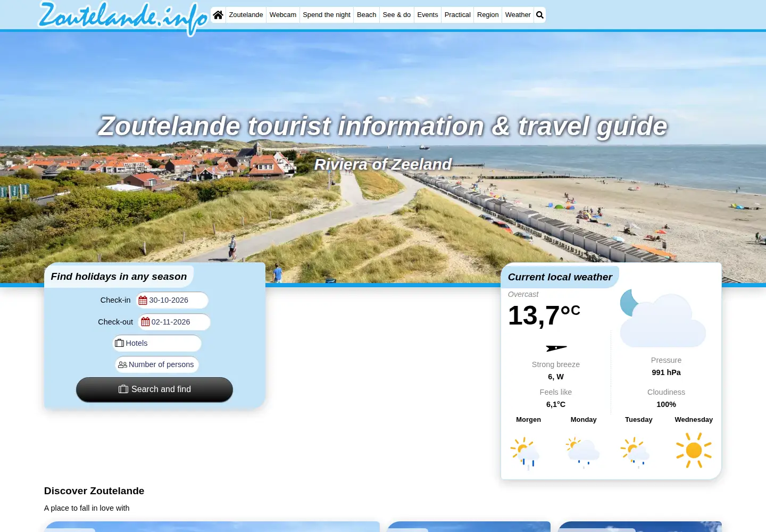Expand the Number of persons dropdown
Image resolution: width=766 pixels, height=532 pixels.
(157, 364)
